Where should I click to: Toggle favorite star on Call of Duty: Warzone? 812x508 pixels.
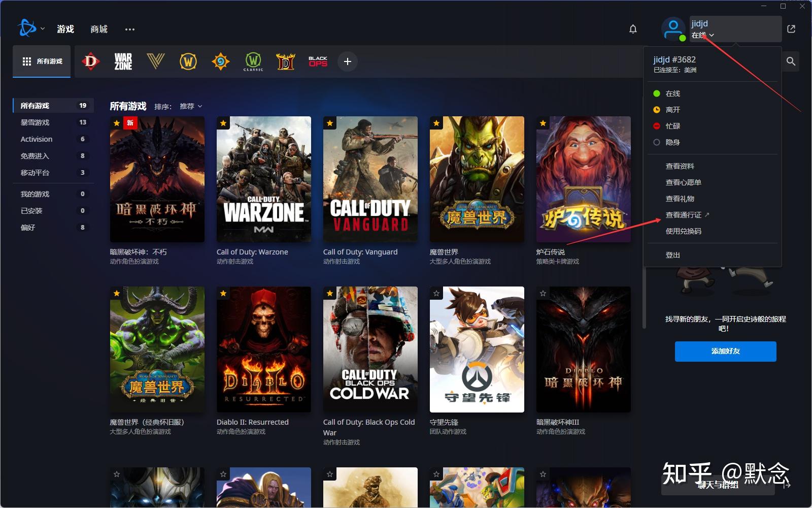coord(223,123)
